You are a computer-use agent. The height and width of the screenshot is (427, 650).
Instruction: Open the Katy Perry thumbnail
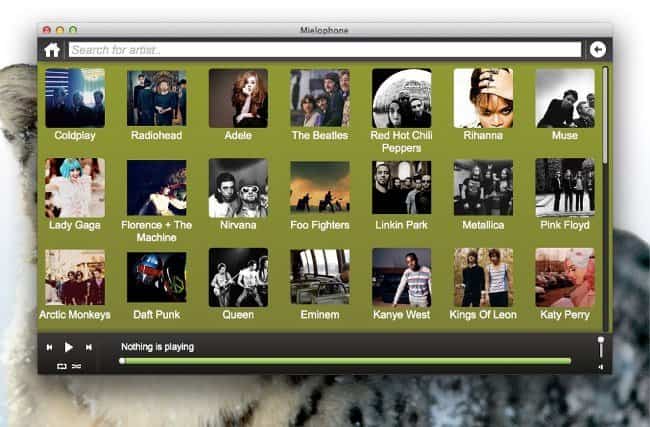[x=565, y=277]
